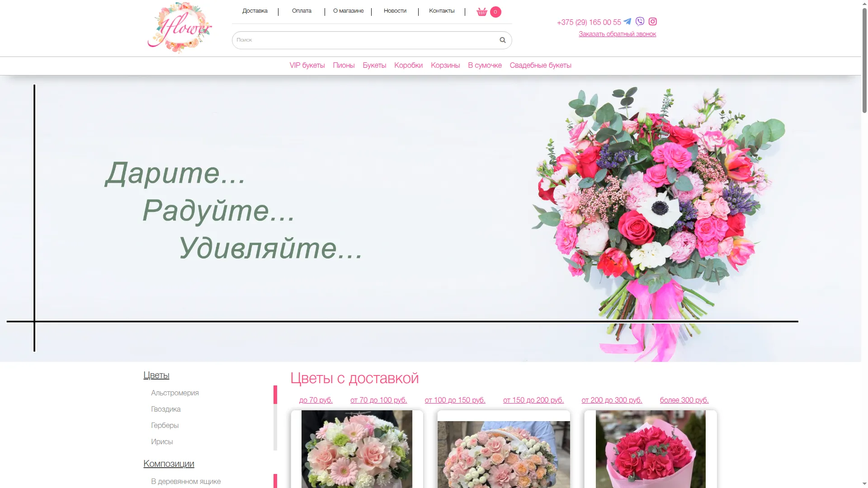The image size is (868, 488).
Task: Open Букеты category
Action: point(374,66)
